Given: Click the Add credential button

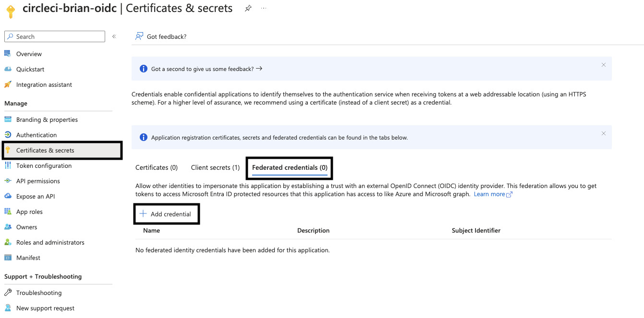Looking at the screenshot, I should tap(166, 214).
